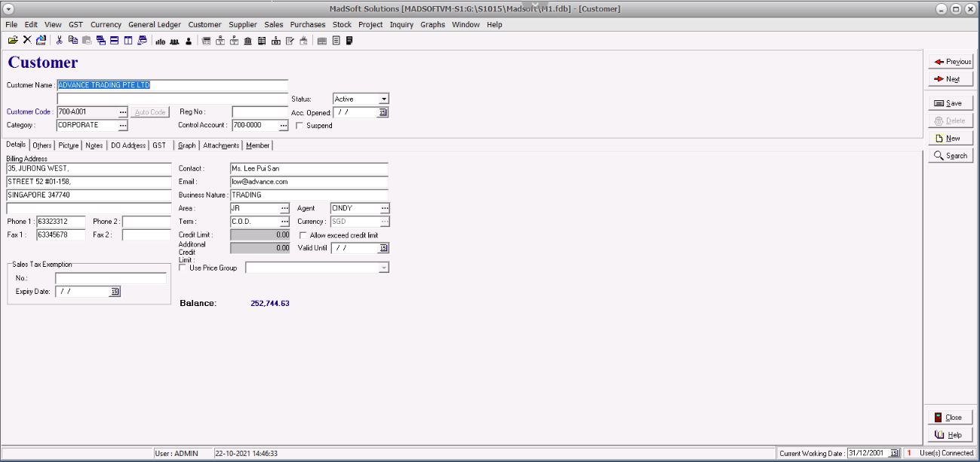Open the GST menu in menu bar
Viewport: 980px width, 462px height.
coord(75,24)
